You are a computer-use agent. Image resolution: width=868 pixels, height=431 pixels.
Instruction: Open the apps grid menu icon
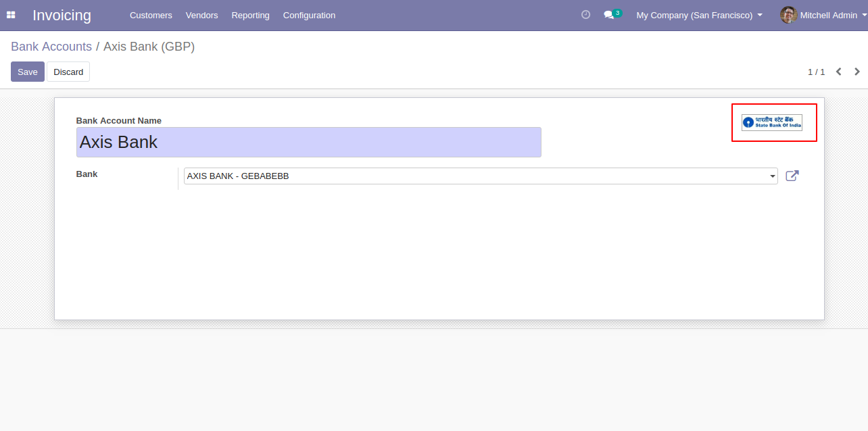(x=11, y=15)
